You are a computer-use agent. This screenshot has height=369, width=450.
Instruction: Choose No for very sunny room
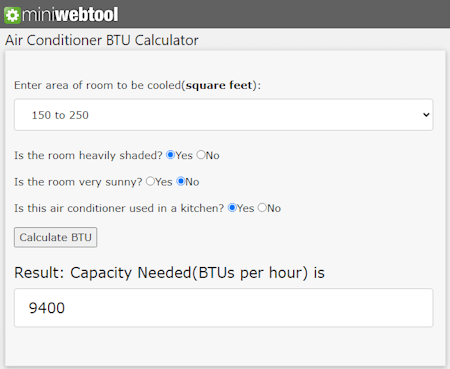click(181, 181)
